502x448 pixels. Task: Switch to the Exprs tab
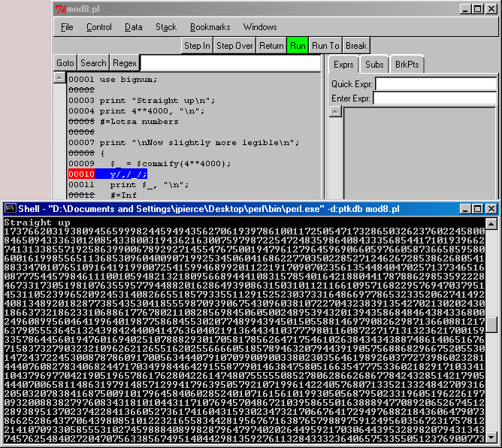(x=343, y=65)
